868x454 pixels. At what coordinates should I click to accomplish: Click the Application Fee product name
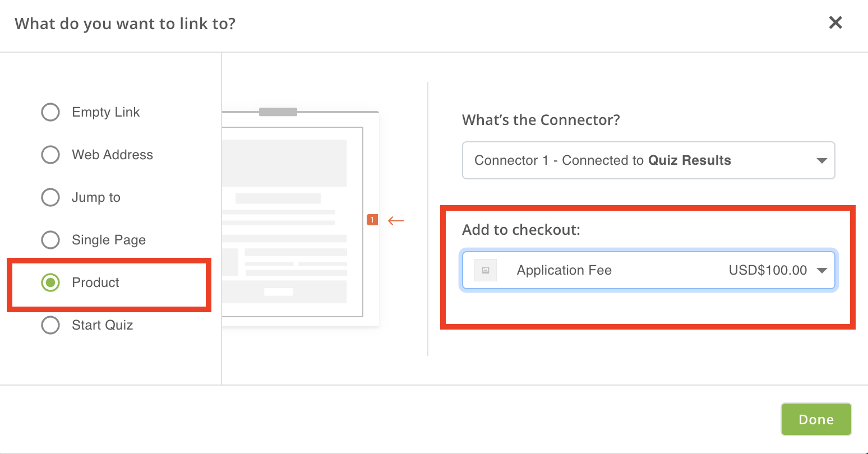pyautogui.click(x=564, y=270)
